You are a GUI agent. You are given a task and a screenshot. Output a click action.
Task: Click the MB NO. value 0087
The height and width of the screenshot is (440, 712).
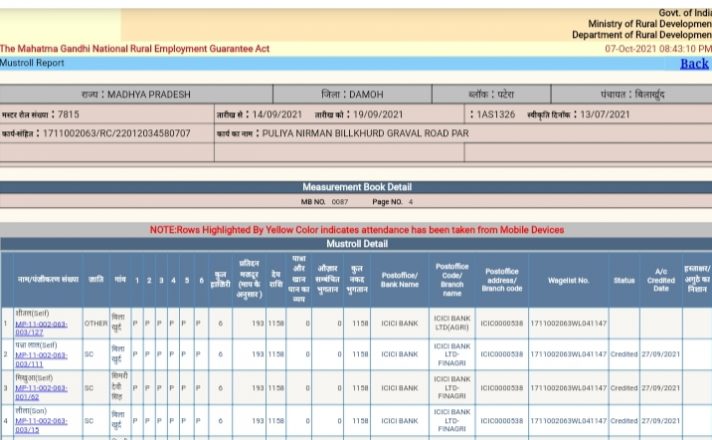click(340, 202)
